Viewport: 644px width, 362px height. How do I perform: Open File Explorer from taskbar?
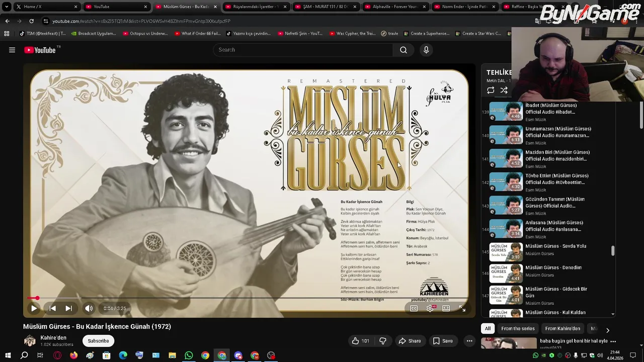pos(172,355)
